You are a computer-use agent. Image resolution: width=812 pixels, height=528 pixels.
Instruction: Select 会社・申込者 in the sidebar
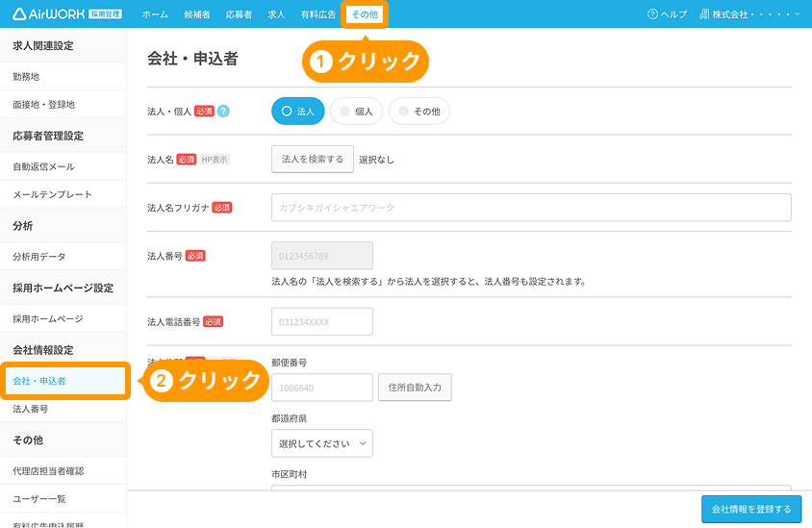click(64, 381)
